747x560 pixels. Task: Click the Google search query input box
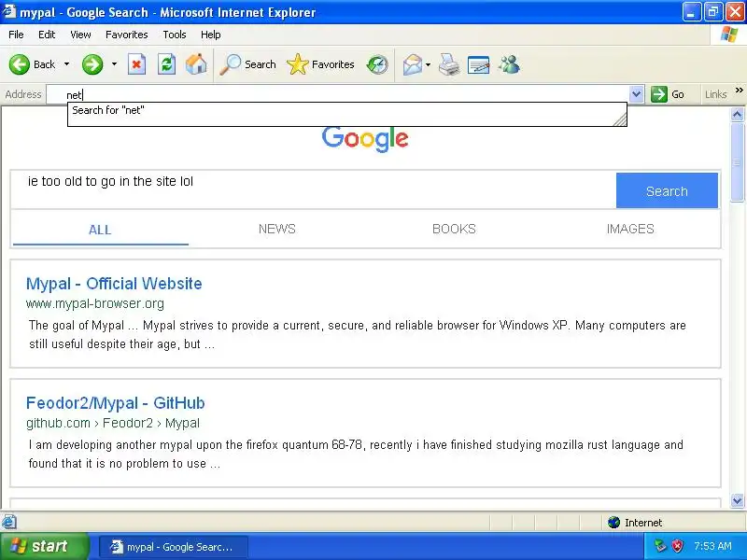(x=314, y=190)
